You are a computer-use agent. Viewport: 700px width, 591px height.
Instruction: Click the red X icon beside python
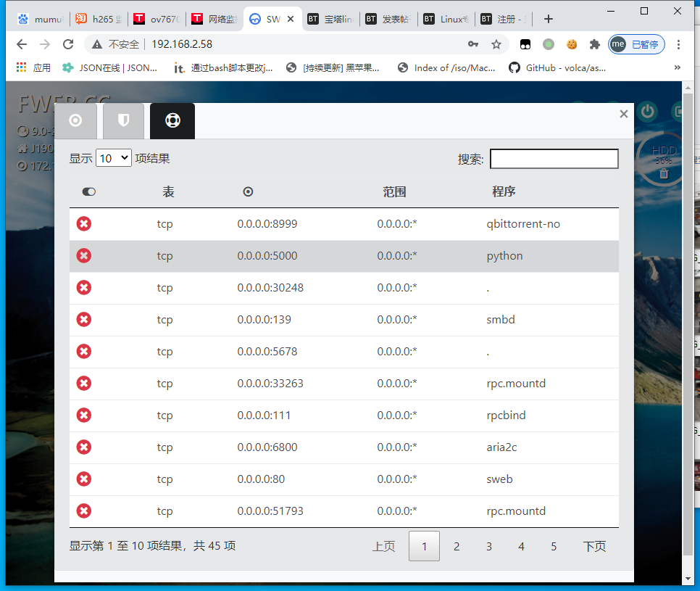[x=84, y=256]
